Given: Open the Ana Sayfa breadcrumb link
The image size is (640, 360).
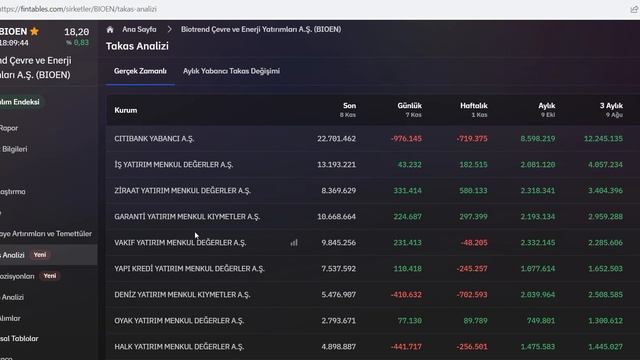Looking at the screenshot, I should [139, 29].
